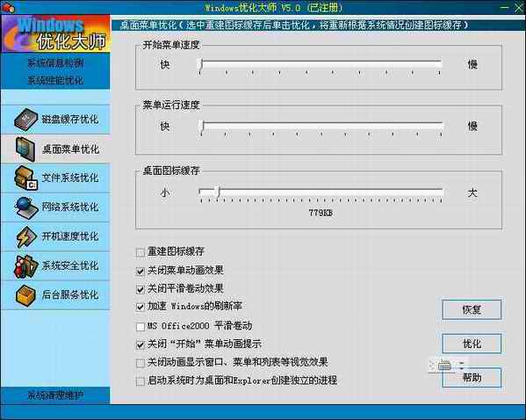The height and width of the screenshot is (420, 526).
Task: Switch to 网络系统优化 label
Action: [x=70, y=207]
